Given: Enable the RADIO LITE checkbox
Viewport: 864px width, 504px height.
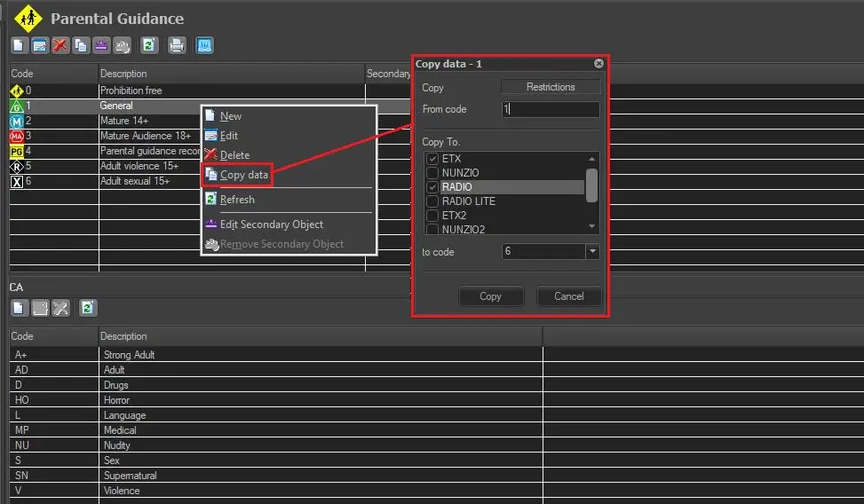Looking at the screenshot, I should 432,201.
